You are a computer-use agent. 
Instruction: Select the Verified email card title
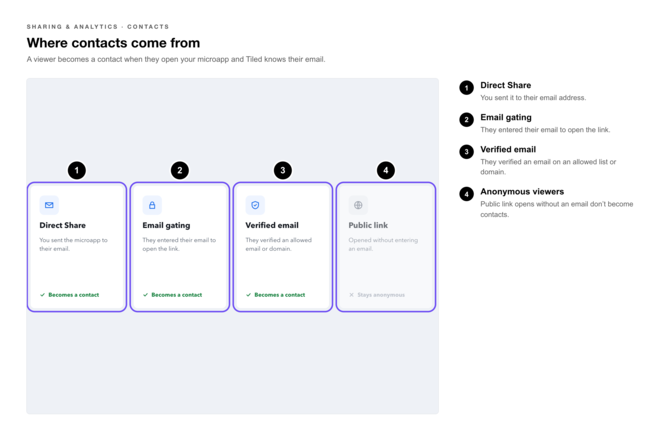(272, 225)
